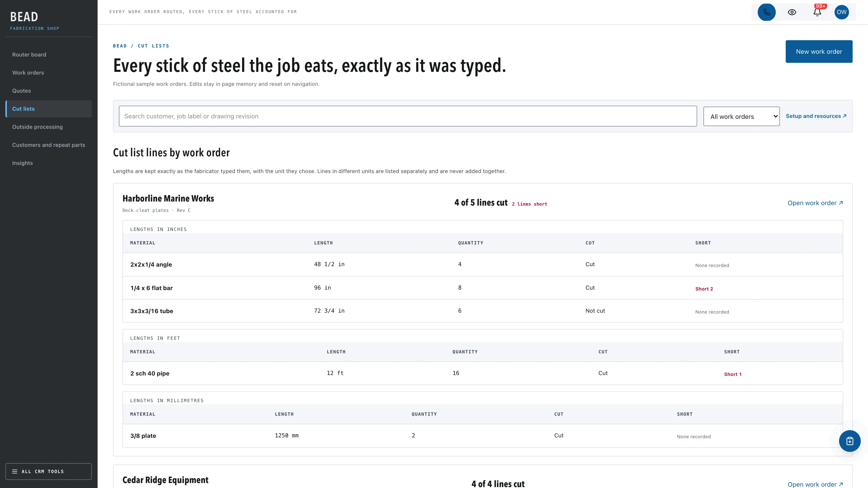
Task: Select the 3/8 plate material
Action: coord(143,436)
